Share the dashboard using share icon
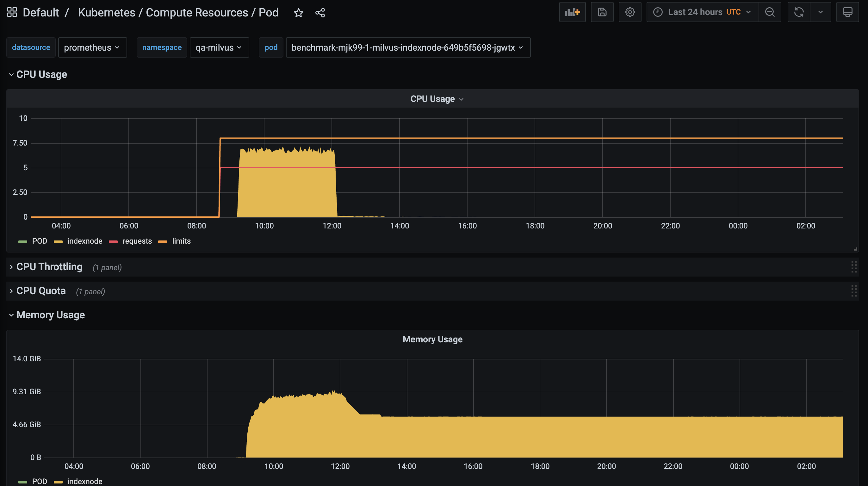Viewport: 868px width, 486px height. pyautogui.click(x=319, y=12)
